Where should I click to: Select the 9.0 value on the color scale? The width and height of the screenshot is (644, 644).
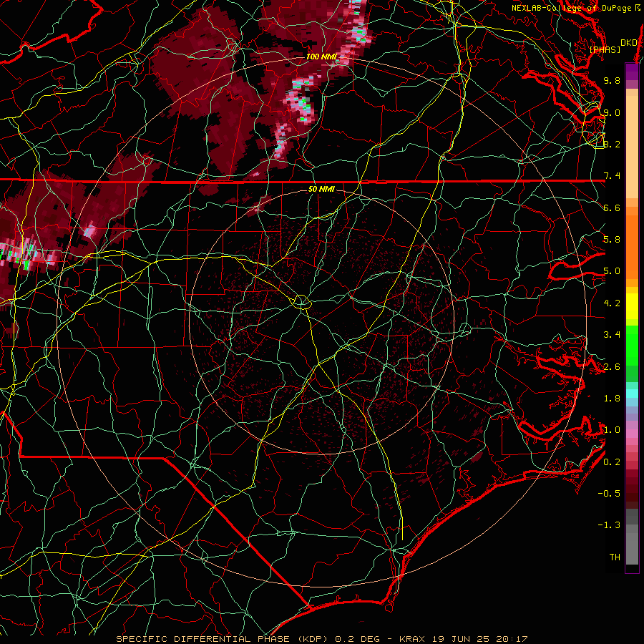(x=612, y=112)
